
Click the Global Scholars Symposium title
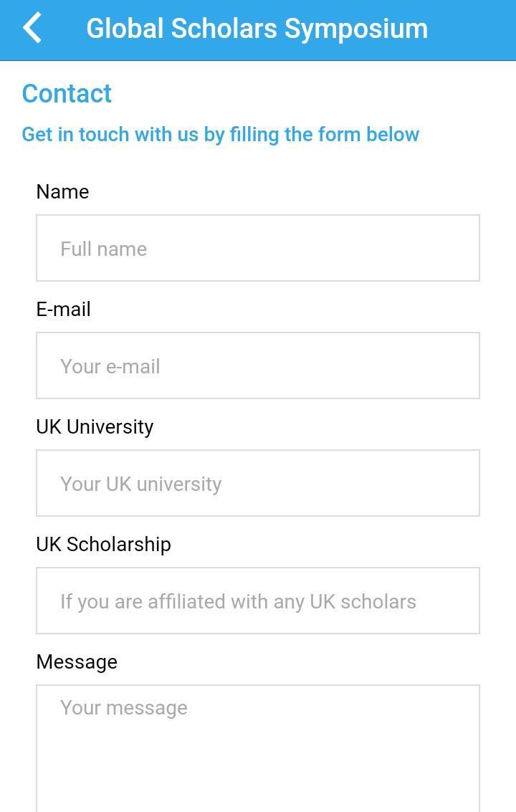(x=257, y=29)
